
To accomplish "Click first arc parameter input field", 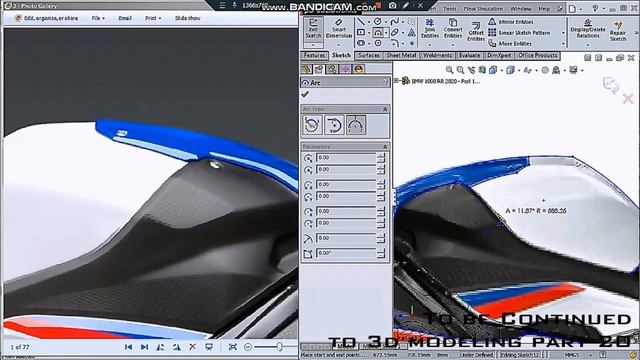I will [x=346, y=158].
